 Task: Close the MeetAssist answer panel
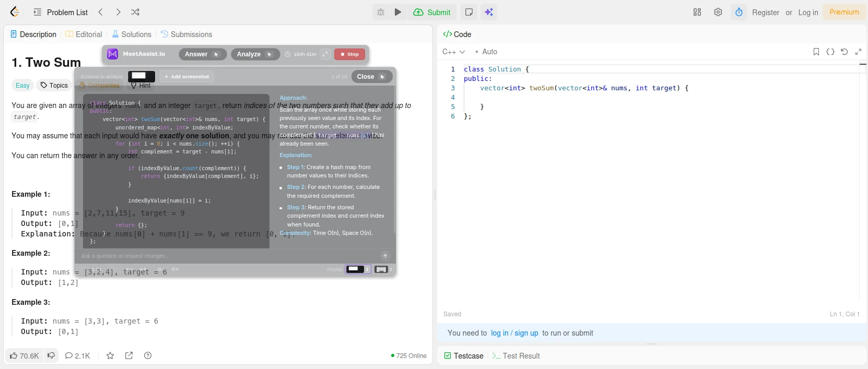pyautogui.click(x=371, y=77)
